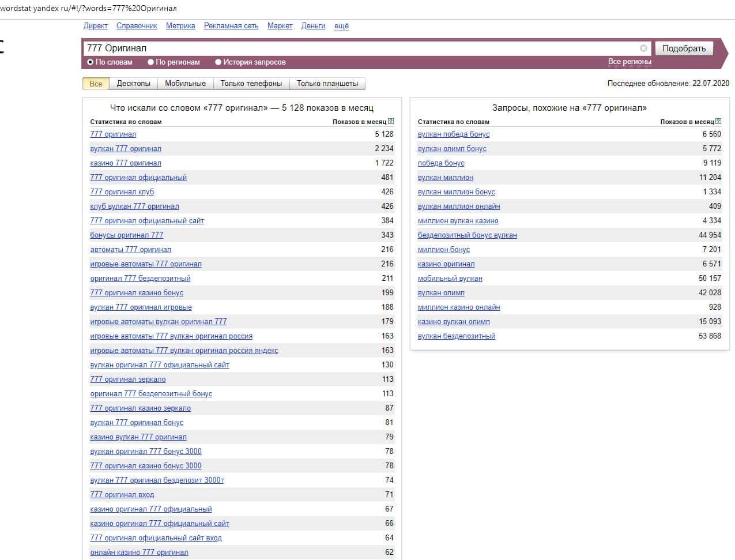The width and height of the screenshot is (735, 560).
Task: Click help icon beside left column header
Action: tap(391, 122)
